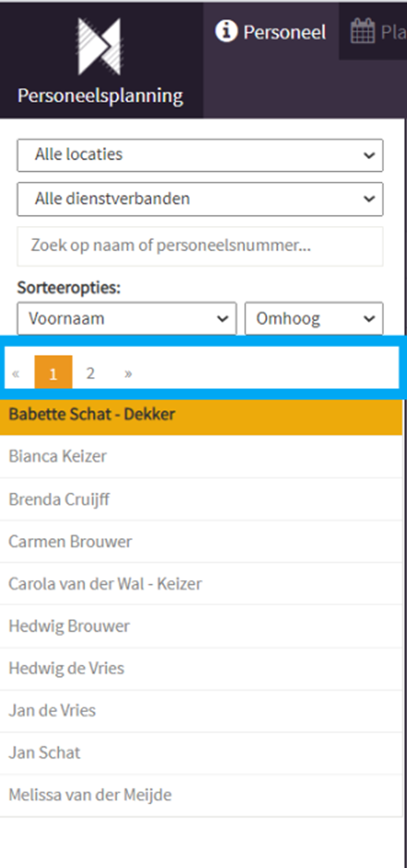Viewport: 407px width, 868px height.
Task: Open Melissa van der Meijde entry
Action: point(201,796)
